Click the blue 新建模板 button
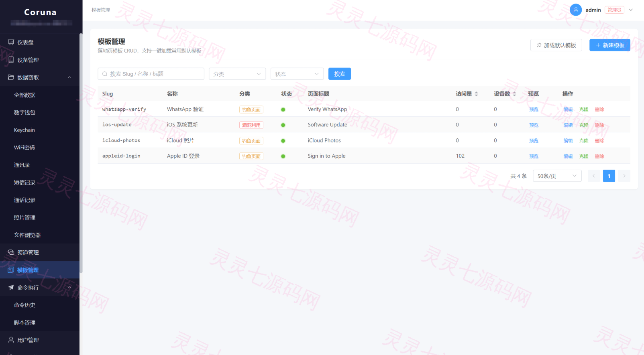This screenshot has width=644, height=355. (x=610, y=45)
